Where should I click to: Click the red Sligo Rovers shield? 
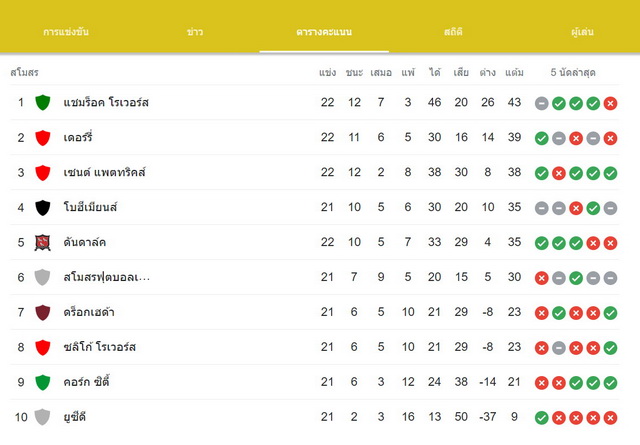43,347
